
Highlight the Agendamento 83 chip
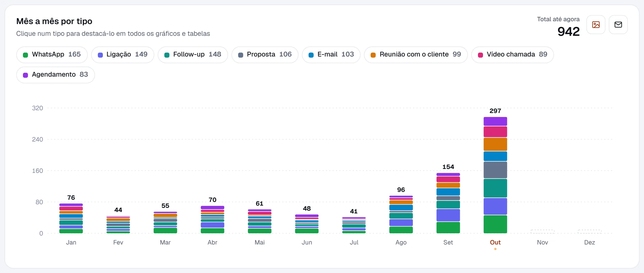(x=56, y=75)
